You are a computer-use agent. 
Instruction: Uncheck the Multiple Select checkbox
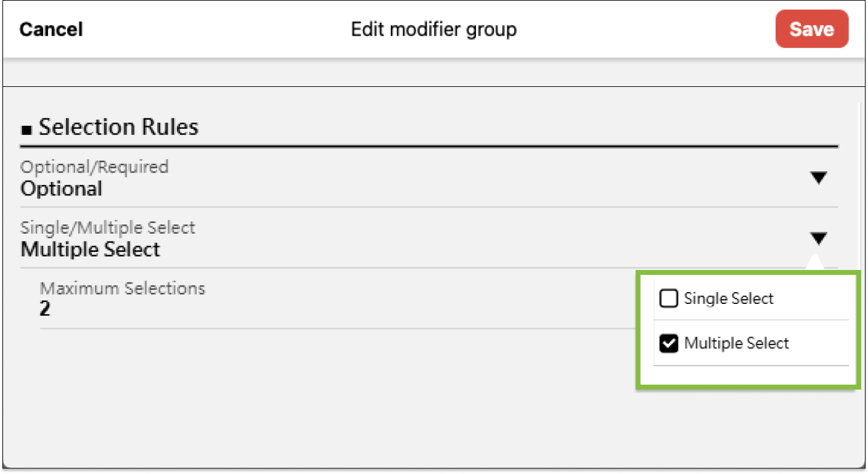[668, 343]
